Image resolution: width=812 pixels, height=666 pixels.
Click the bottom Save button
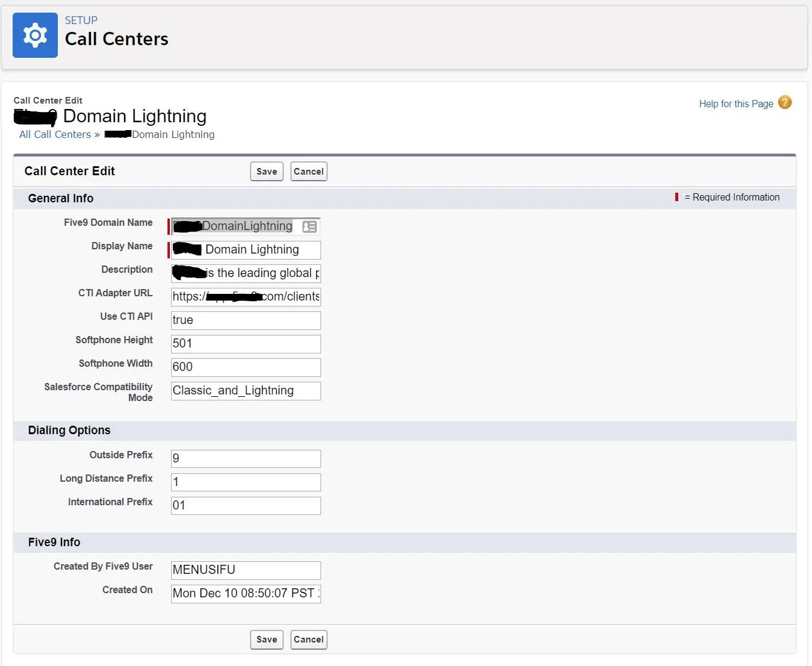tap(267, 640)
